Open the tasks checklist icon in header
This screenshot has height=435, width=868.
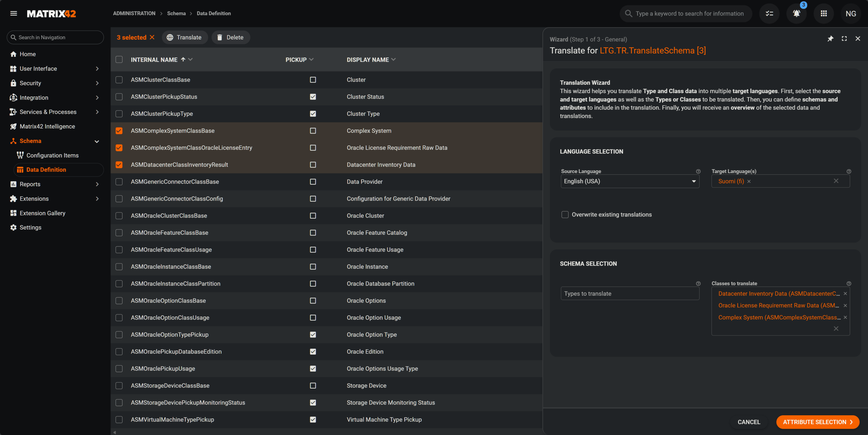coord(769,14)
